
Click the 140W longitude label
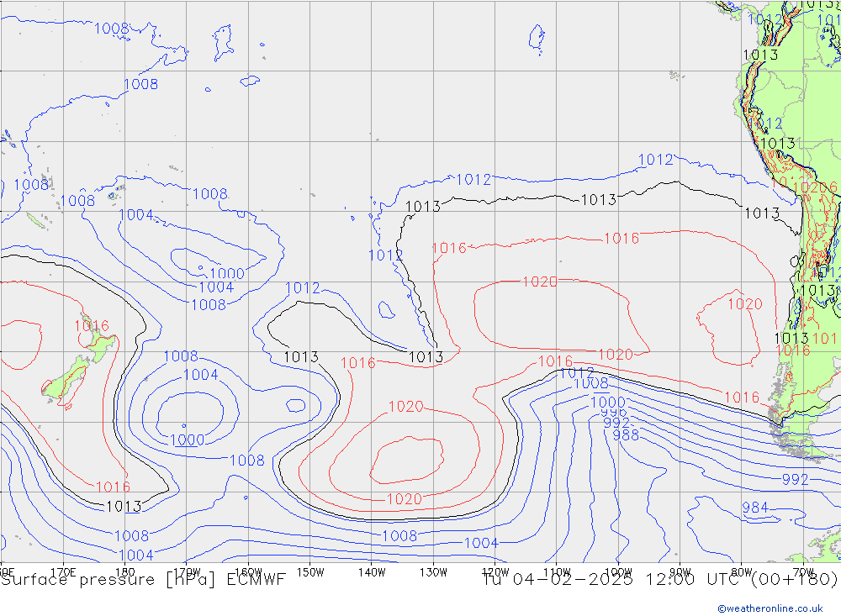point(371,571)
